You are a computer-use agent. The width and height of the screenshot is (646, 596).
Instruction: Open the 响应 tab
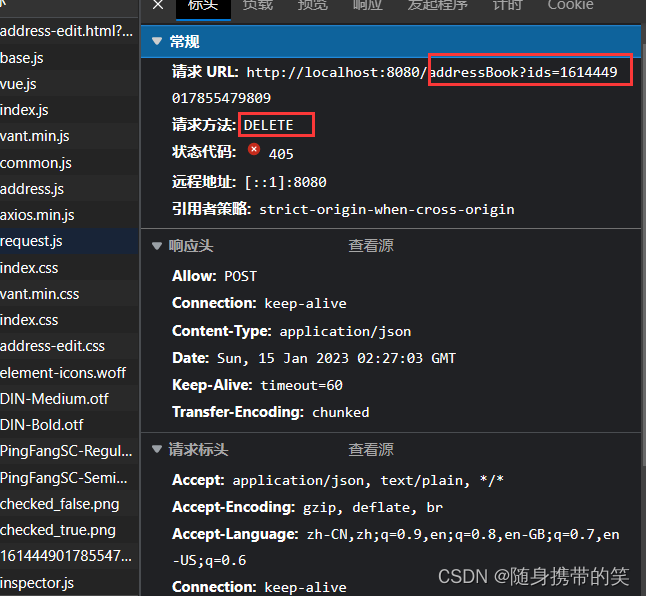click(x=367, y=6)
